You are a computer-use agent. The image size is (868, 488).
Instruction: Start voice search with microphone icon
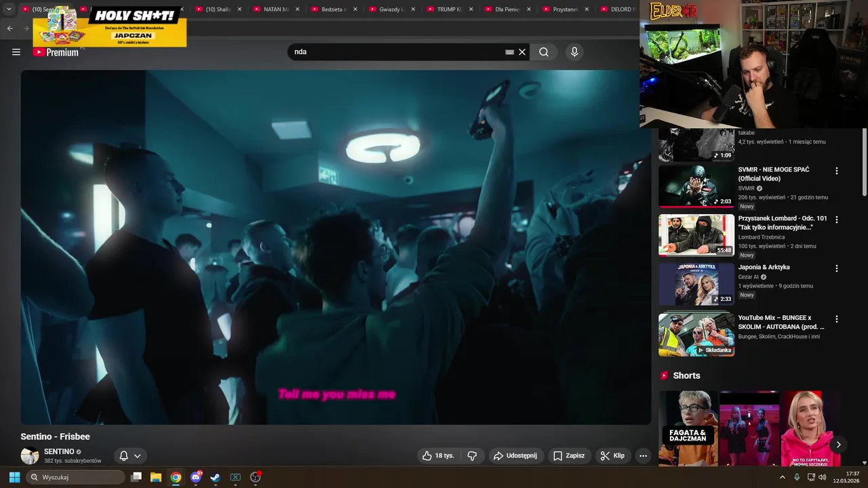coord(574,52)
